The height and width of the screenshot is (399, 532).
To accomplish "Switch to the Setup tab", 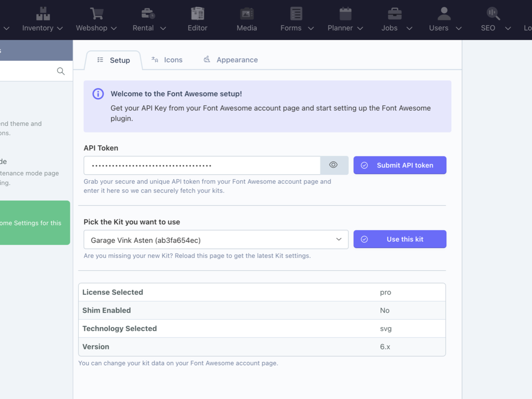I will coord(113,60).
